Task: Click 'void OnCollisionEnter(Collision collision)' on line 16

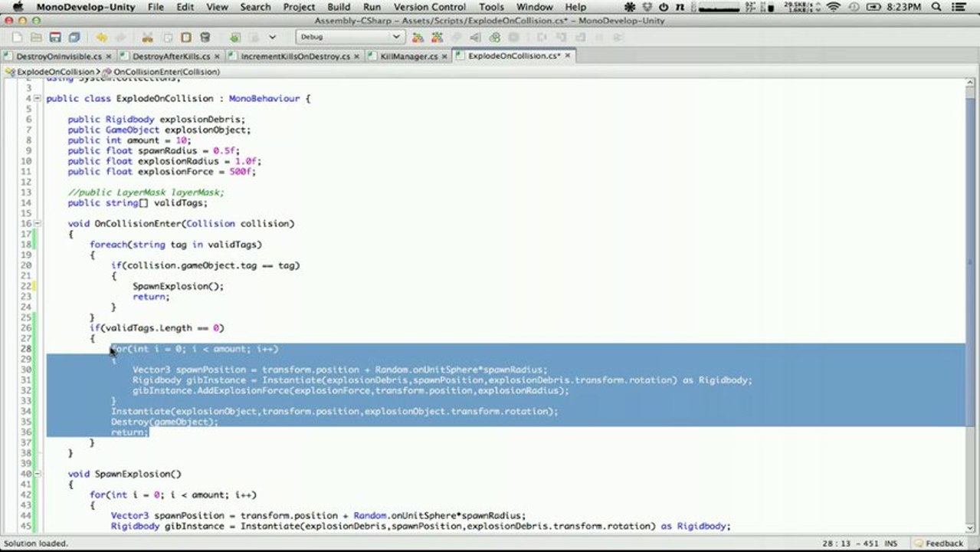Action: pyautogui.click(x=181, y=224)
